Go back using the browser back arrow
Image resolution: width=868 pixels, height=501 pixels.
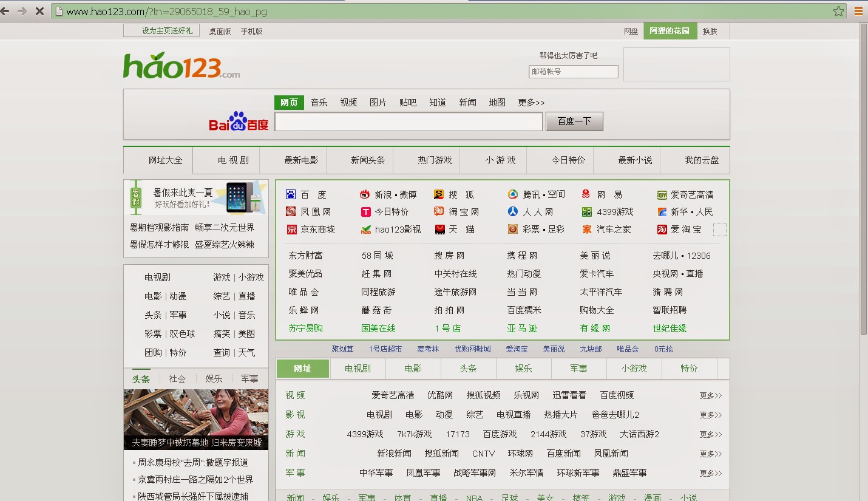tap(5, 11)
